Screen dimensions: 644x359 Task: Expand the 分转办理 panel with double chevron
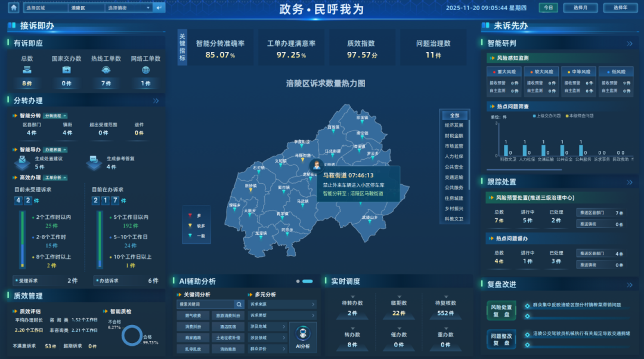(x=156, y=101)
